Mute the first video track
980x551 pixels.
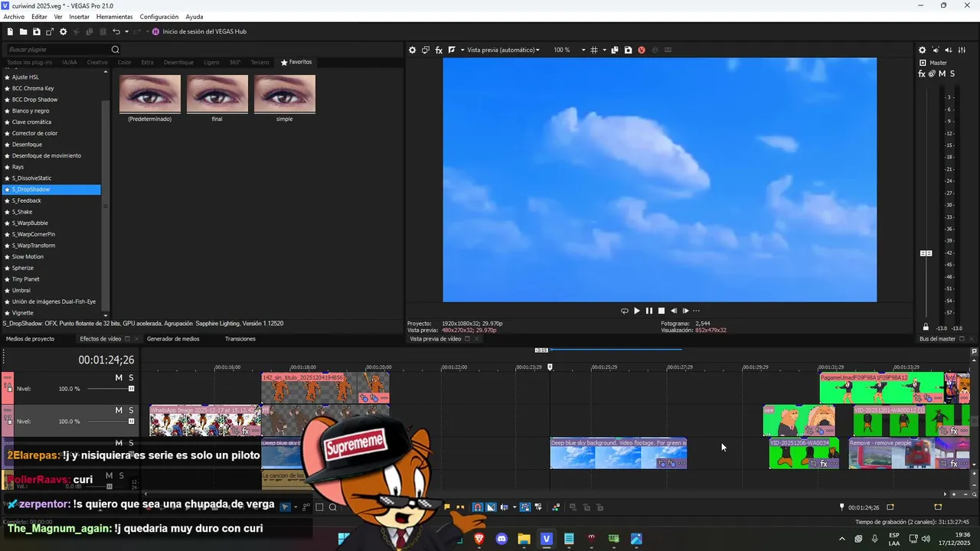(x=119, y=378)
